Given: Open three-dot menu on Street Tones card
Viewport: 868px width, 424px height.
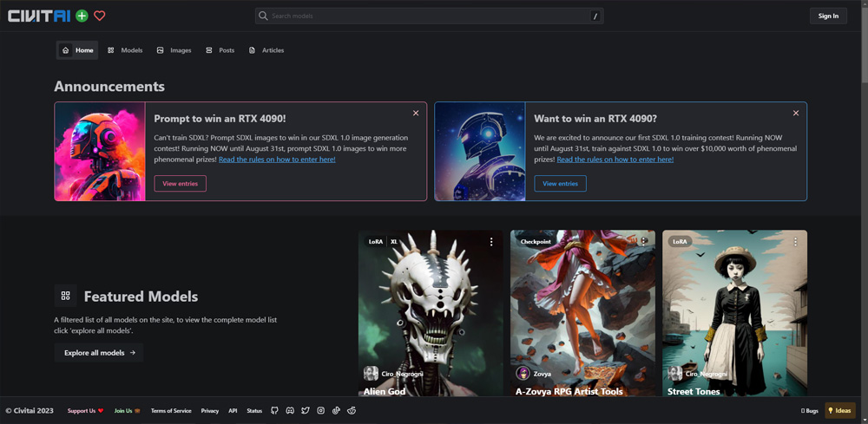Looking at the screenshot, I should point(795,242).
